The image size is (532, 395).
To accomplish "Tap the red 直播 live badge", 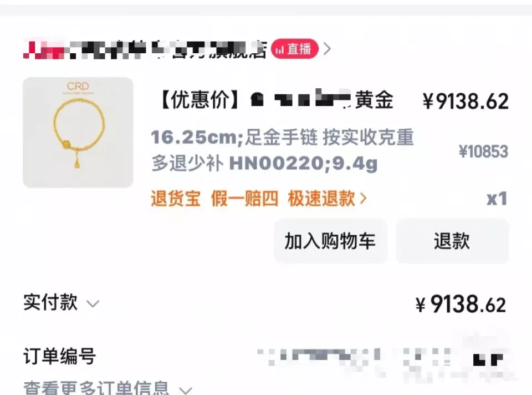I will point(294,49).
